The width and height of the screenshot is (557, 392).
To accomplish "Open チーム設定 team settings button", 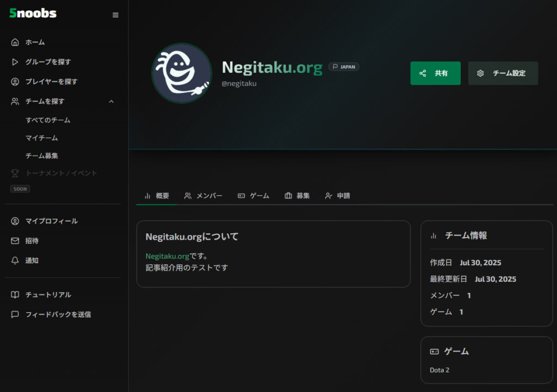I will pyautogui.click(x=503, y=73).
